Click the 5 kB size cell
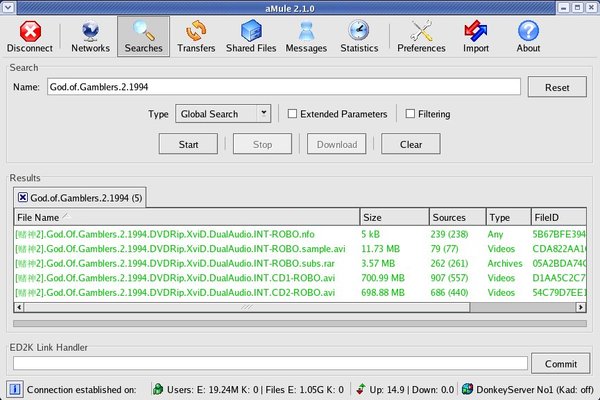The width and height of the screenshot is (600, 400). 370,234
